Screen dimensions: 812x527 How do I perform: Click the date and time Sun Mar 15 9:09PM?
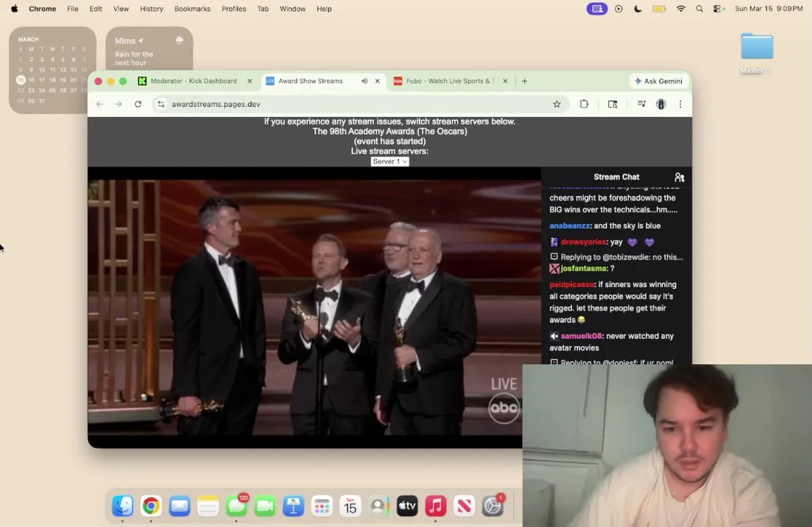coord(769,9)
